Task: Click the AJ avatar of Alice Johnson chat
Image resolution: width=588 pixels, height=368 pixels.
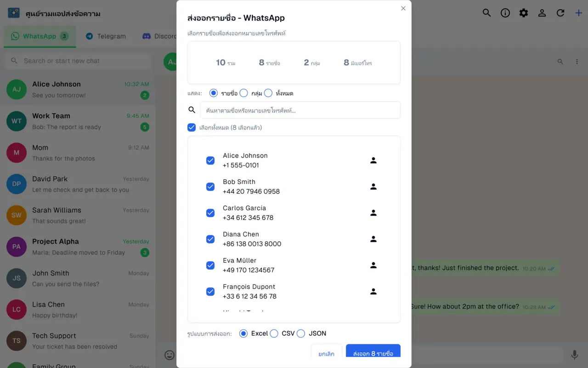Action: point(17,89)
